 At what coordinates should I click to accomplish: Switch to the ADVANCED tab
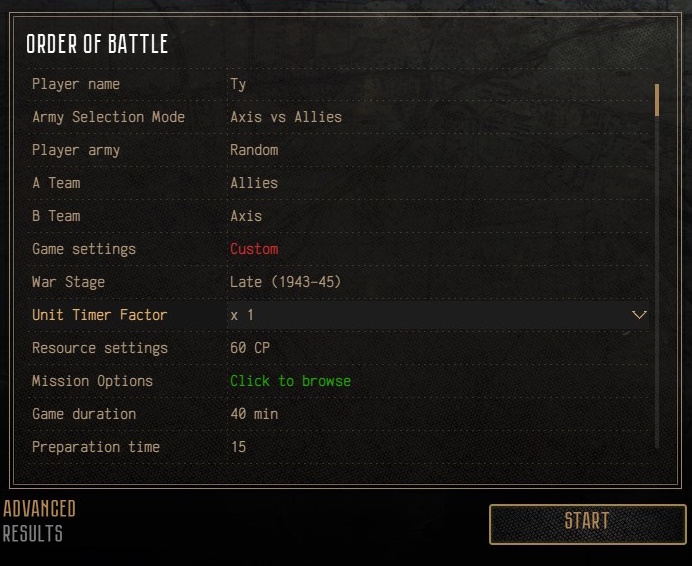(x=39, y=509)
